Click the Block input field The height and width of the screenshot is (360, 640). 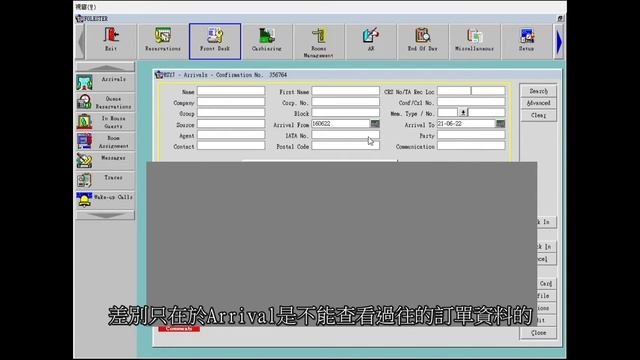coord(345,113)
